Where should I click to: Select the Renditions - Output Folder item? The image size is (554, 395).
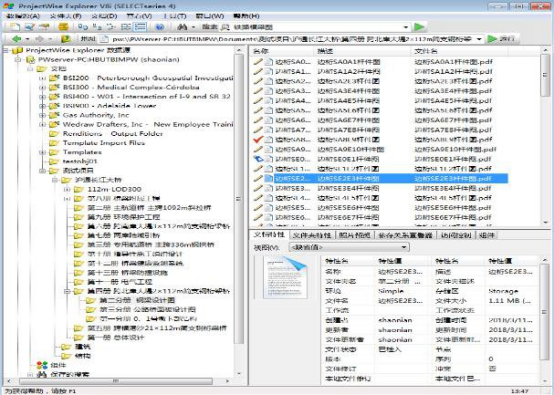click(113, 134)
